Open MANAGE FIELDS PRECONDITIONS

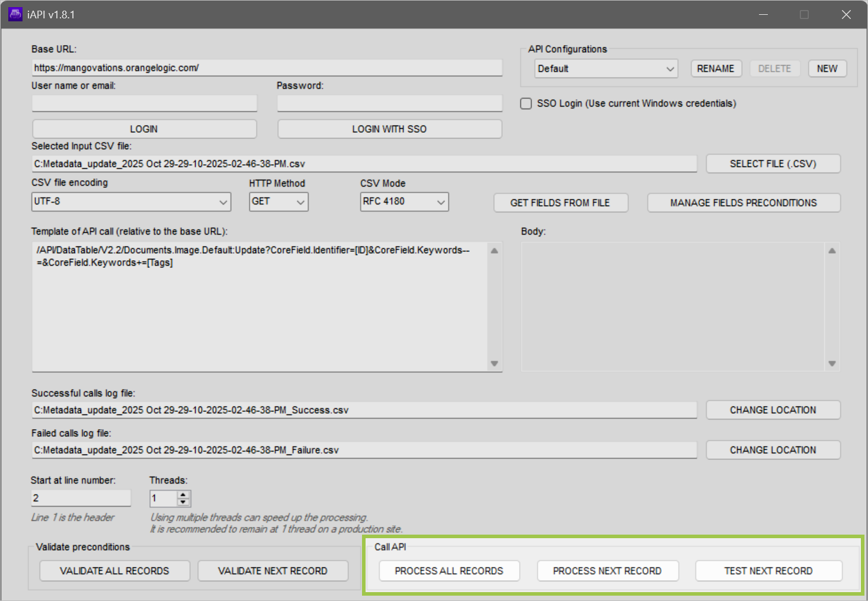tap(743, 202)
